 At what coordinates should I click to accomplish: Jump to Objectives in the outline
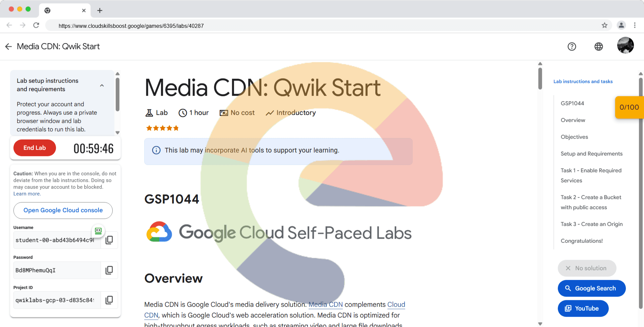tap(574, 137)
